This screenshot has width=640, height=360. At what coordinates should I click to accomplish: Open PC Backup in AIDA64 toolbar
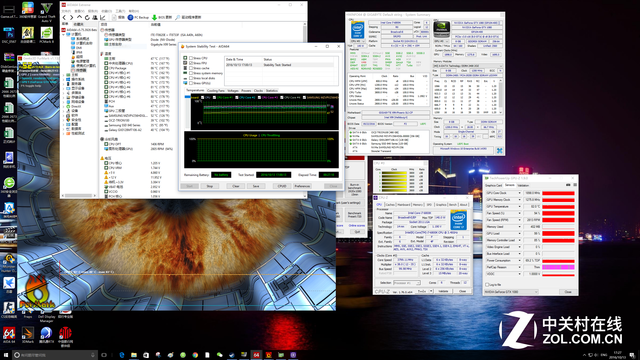[138, 18]
